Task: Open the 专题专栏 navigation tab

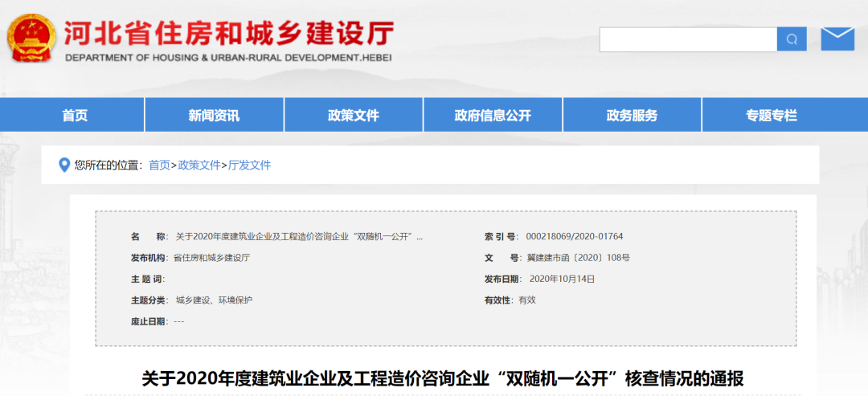Action: tap(771, 115)
